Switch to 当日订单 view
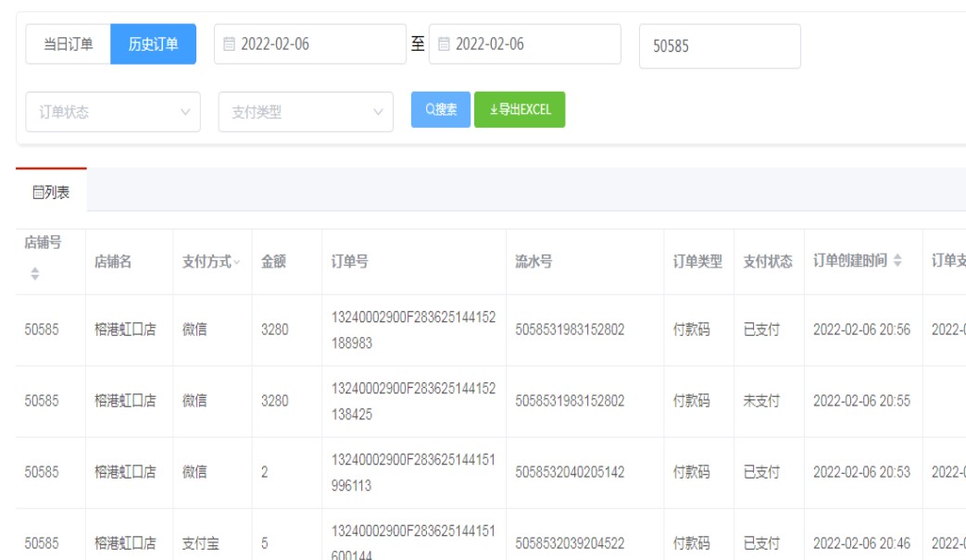The height and width of the screenshot is (560, 966). coord(69,44)
